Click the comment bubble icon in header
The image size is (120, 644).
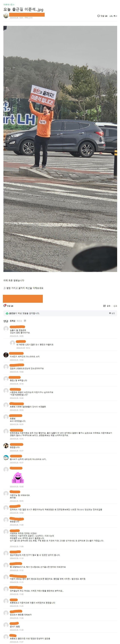[99, 16]
